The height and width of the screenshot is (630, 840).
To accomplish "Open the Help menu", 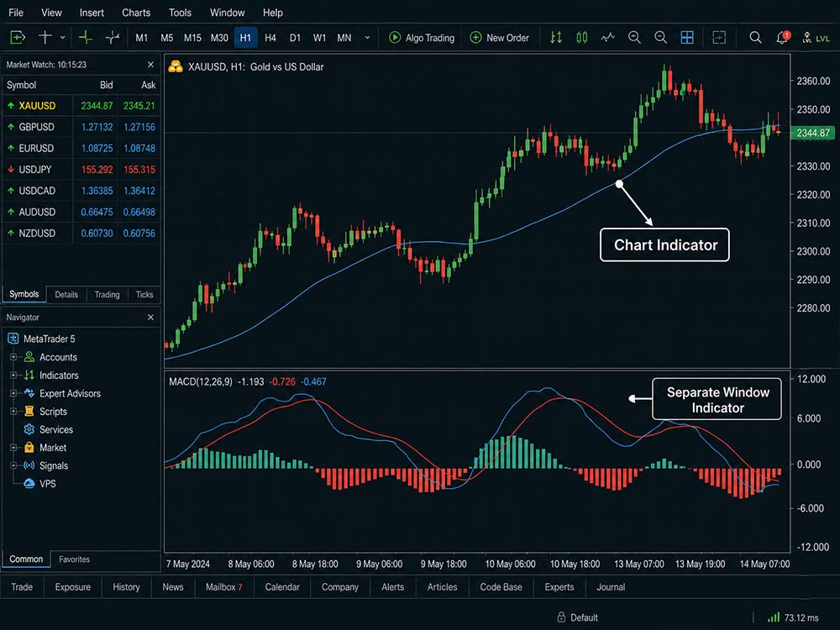I will pos(273,13).
